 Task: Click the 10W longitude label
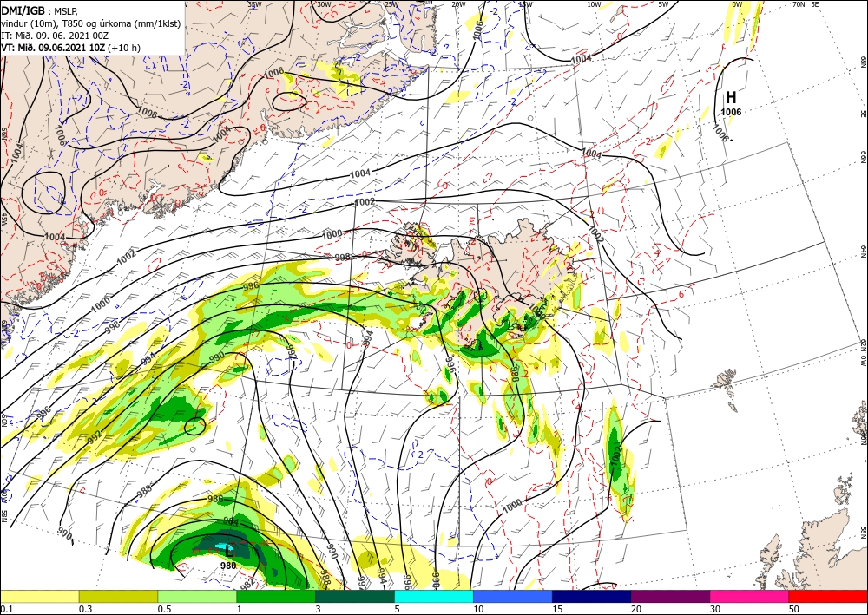[594, 3]
